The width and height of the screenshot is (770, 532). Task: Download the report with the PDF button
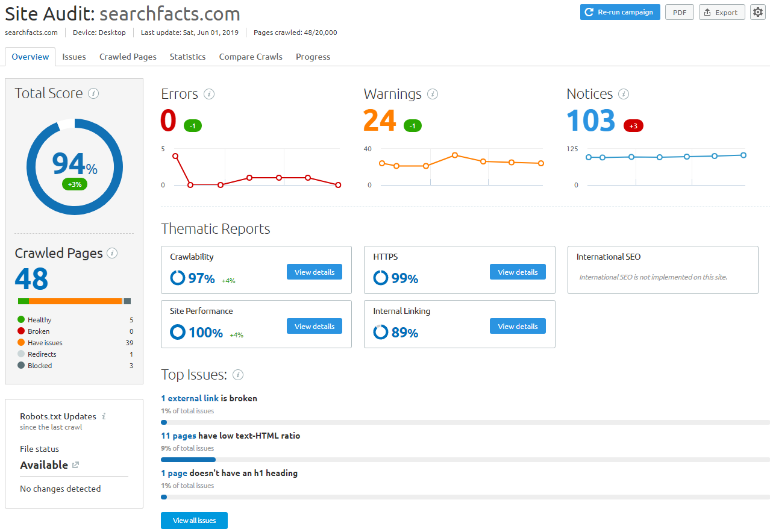680,12
